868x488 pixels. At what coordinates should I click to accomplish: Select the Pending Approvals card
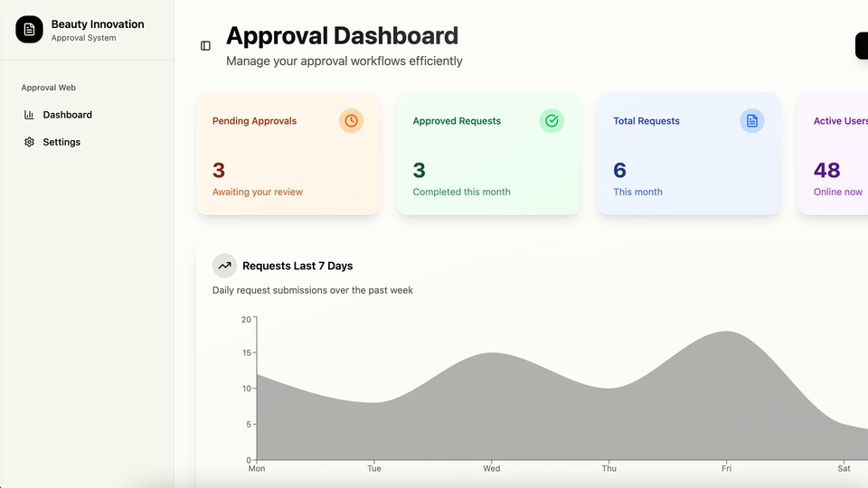click(x=288, y=155)
